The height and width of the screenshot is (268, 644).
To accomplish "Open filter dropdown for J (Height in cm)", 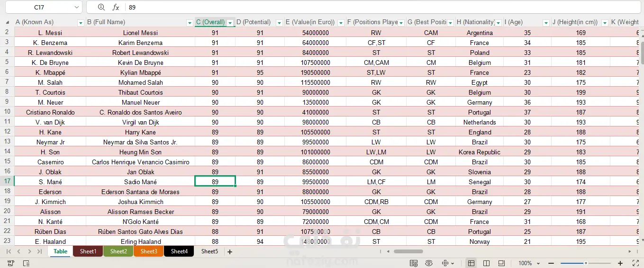I will [x=605, y=23].
